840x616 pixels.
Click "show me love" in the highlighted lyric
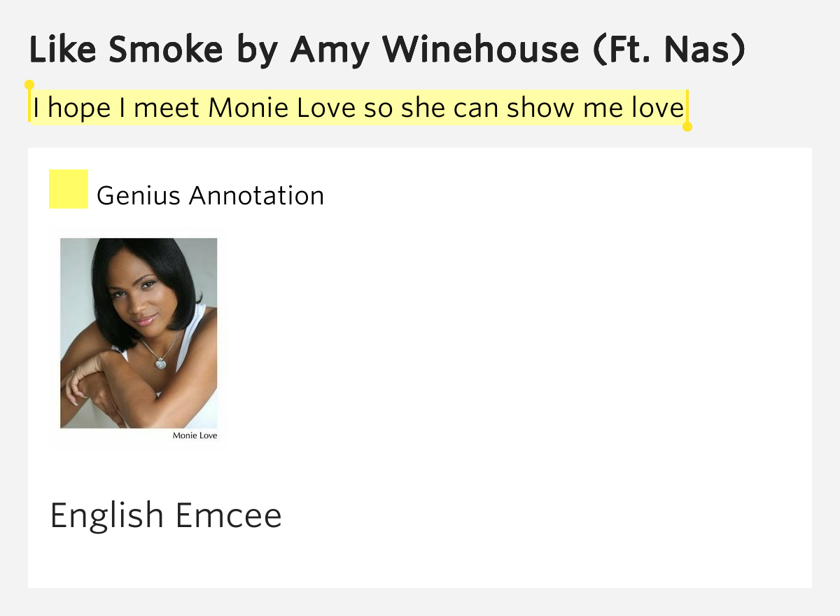595,108
